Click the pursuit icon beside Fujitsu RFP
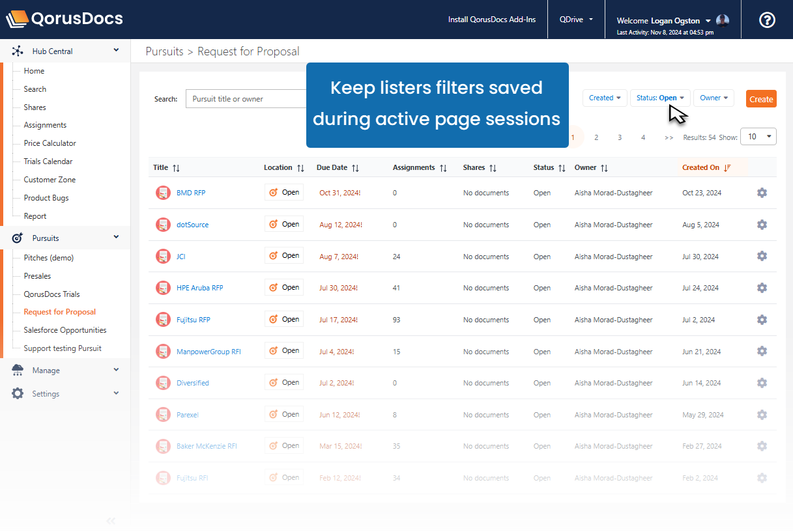The height and width of the screenshot is (532, 793). [163, 320]
